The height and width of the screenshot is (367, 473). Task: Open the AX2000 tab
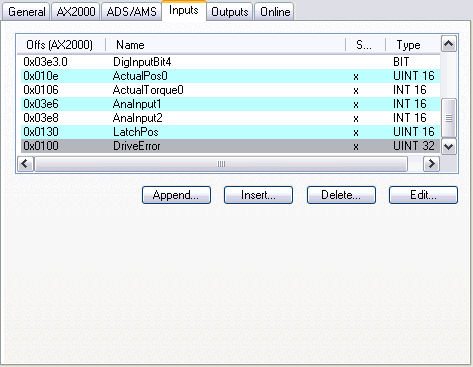tap(76, 12)
